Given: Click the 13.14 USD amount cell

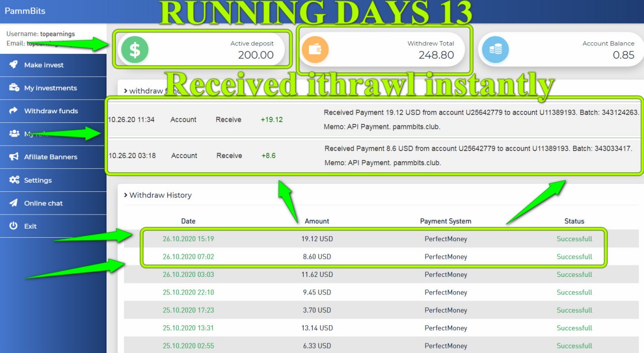Looking at the screenshot, I should coord(317,328).
